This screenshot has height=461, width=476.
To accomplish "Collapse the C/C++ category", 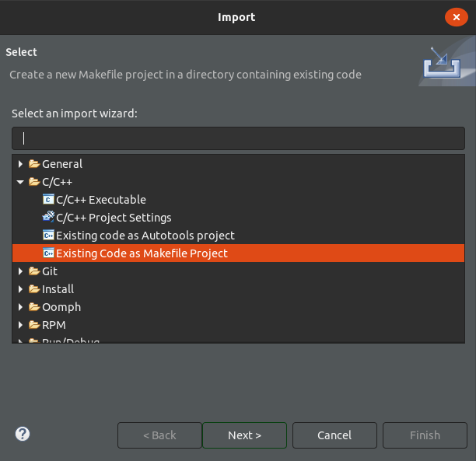I will 21,182.
